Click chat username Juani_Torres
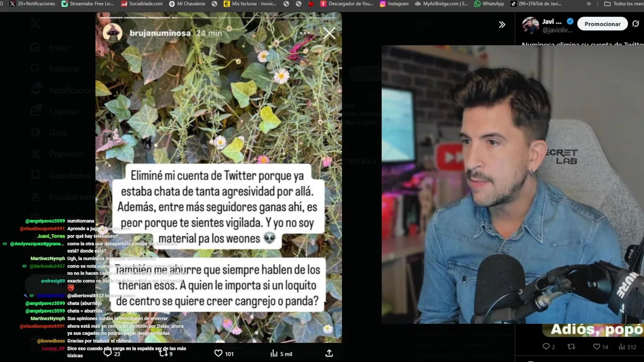 coord(51,236)
